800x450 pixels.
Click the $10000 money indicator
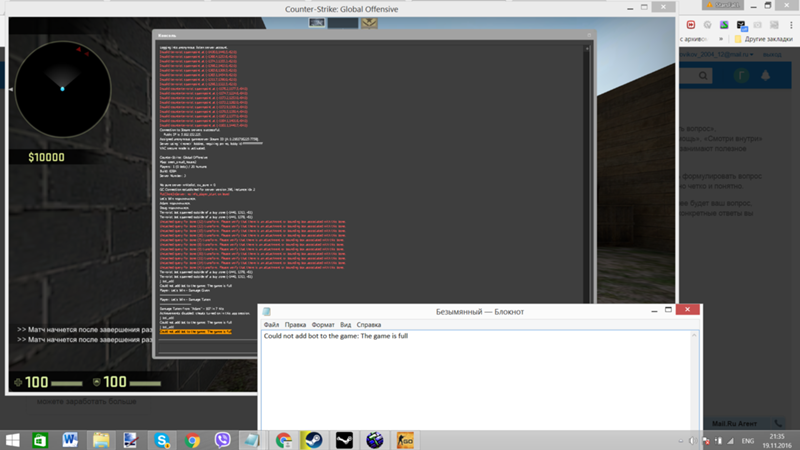pos(46,157)
